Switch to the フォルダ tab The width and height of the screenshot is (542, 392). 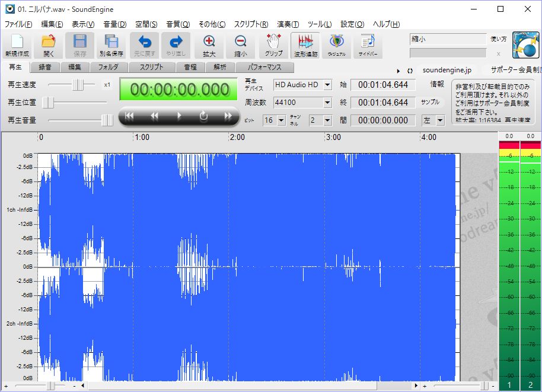click(109, 67)
